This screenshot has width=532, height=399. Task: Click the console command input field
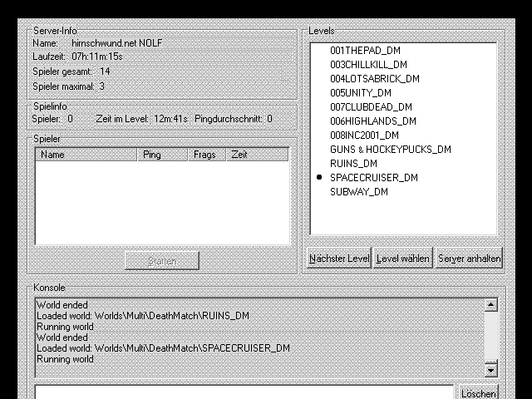244,392
